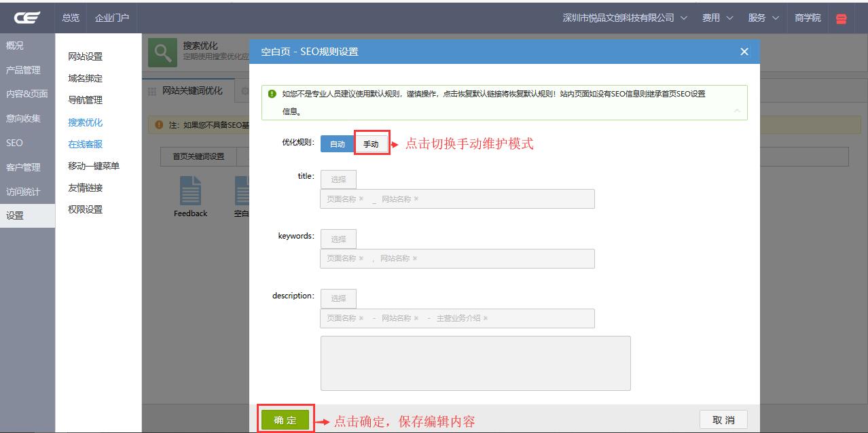The height and width of the screenshot is (433, 868).
Task: Click 确定 to save the edits
Action: (x=285, y=420)
